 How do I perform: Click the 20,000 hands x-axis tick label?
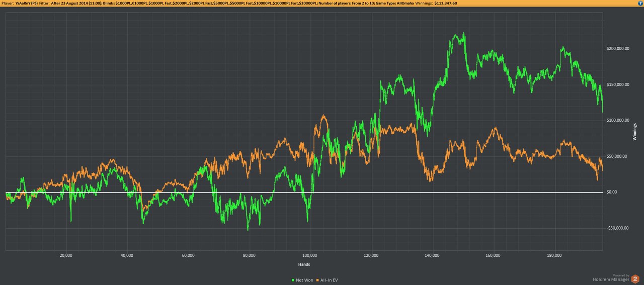pos(66,255)
